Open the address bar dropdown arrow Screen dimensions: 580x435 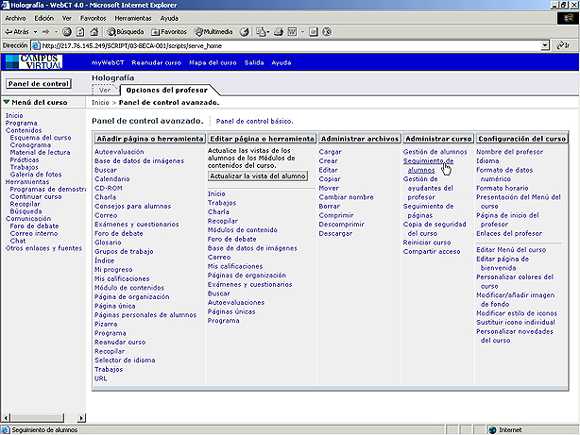point(545,45)
